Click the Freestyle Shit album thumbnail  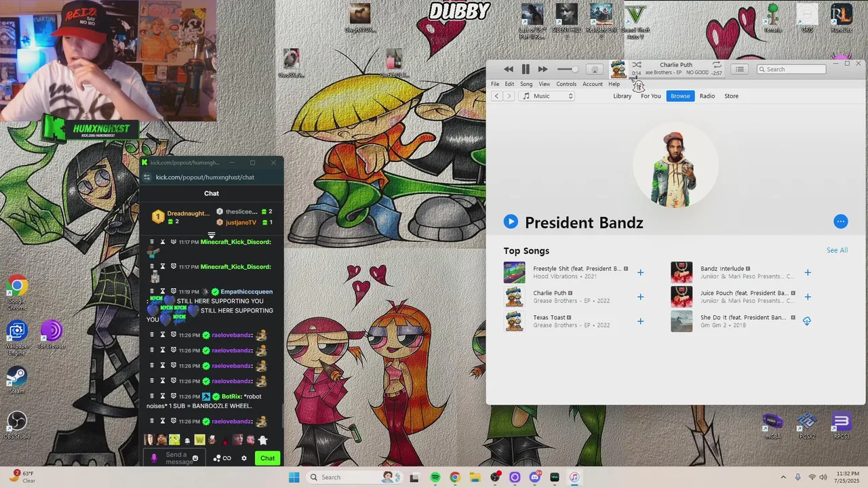[x=514, y=272]
